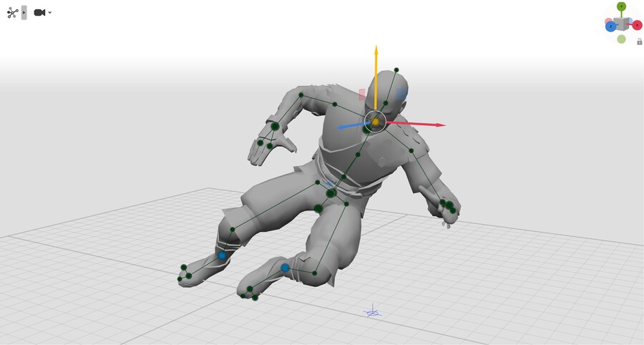Select the upper spine joint on the chest
The width and height of the screenshot is (644, 345).
click(x=358, y=155)
